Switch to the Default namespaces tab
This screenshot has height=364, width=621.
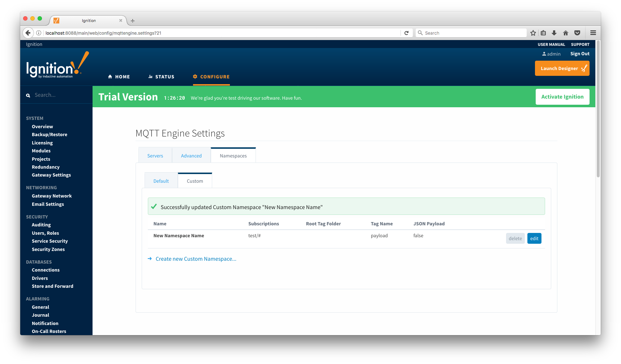pyautogui.click(x=161, y=181)
